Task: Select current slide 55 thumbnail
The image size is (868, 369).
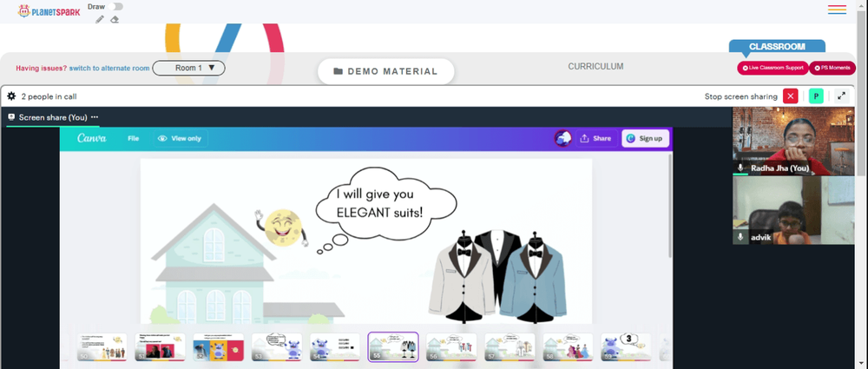Action: pos(393,347)
